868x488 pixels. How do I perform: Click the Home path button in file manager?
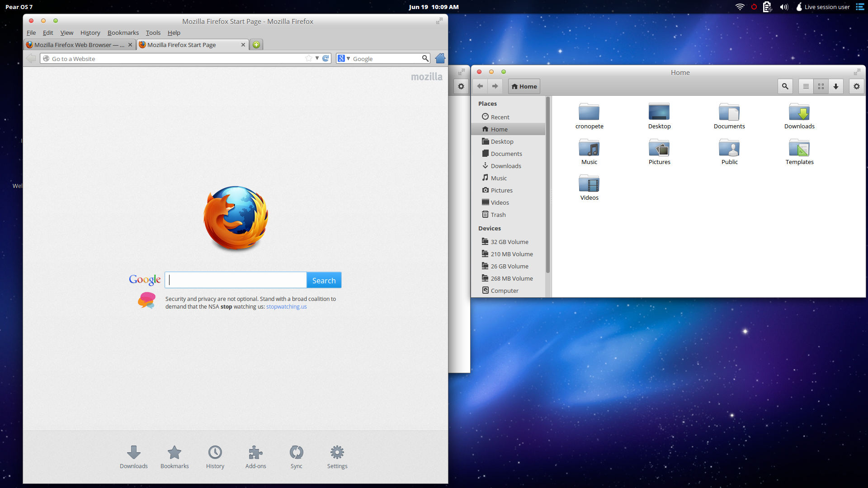click(524, 86)
